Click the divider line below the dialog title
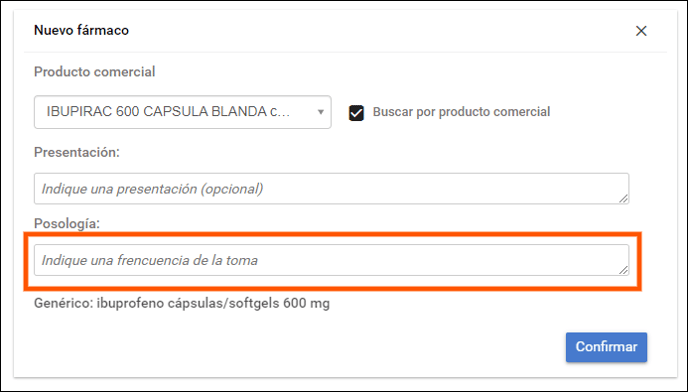Viewport: 688px width, 392px height. pyautogui.click(x=345, y=52)
